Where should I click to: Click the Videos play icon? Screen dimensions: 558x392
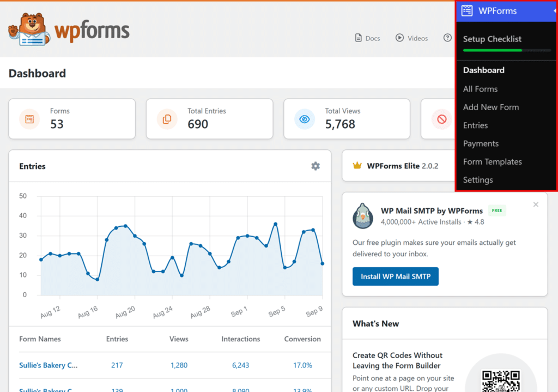pos(399,38)
